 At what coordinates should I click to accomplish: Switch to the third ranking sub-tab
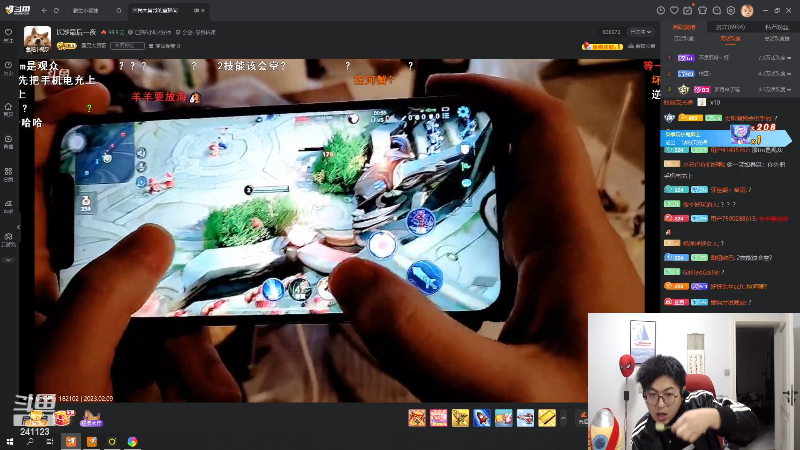pos(776,39)
